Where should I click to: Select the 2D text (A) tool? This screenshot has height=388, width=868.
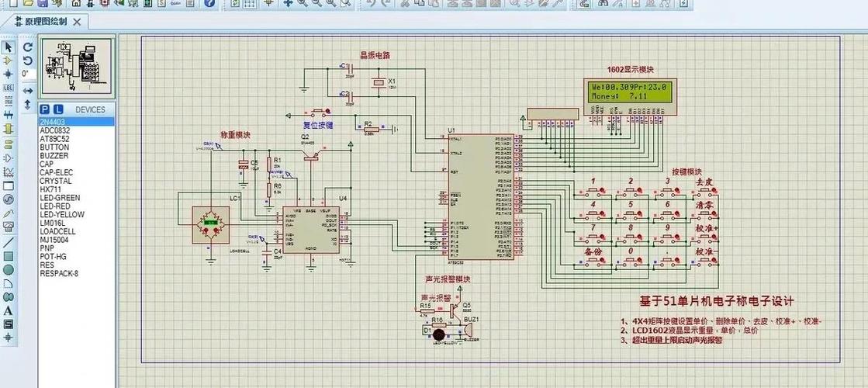(9, 310)
